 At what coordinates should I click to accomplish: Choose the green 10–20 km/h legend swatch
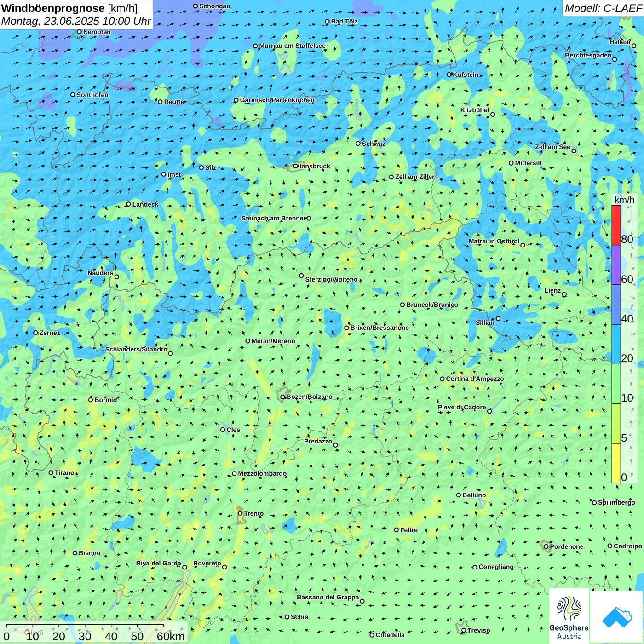coord(616,384)
